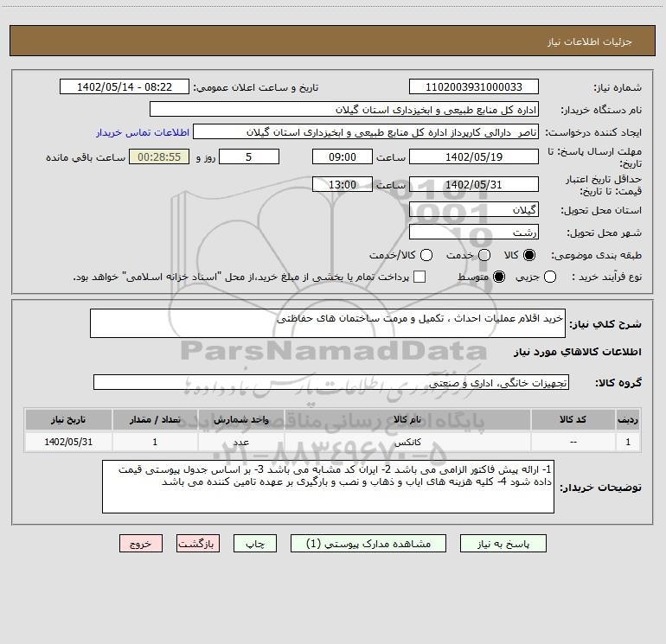Click buyer organization name field

click(x=344, y=110)
